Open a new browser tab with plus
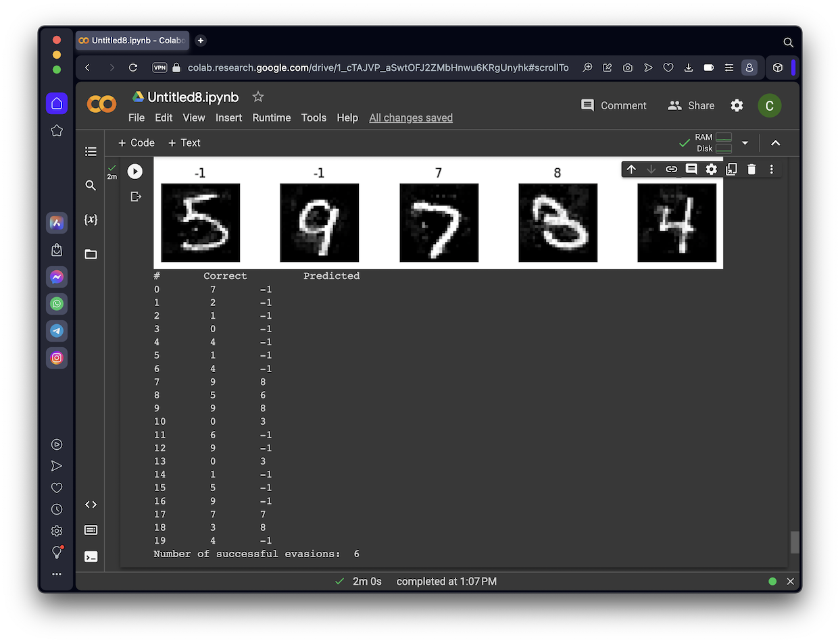840x643 pixels. click(201, 41)
